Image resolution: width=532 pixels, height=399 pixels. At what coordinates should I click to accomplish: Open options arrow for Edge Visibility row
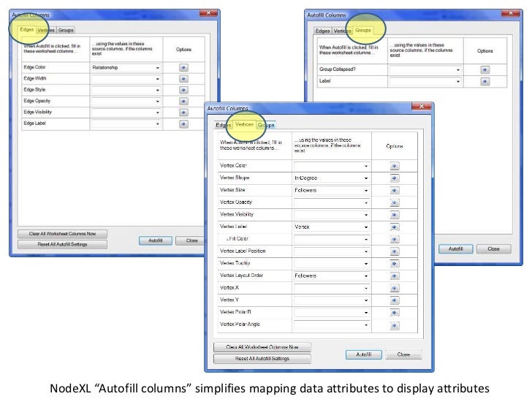point(183,113)
